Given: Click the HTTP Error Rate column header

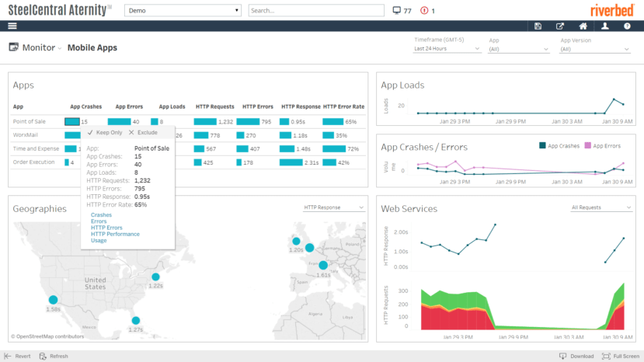Looking at the screenshot, I should click(x=344, y=106).
